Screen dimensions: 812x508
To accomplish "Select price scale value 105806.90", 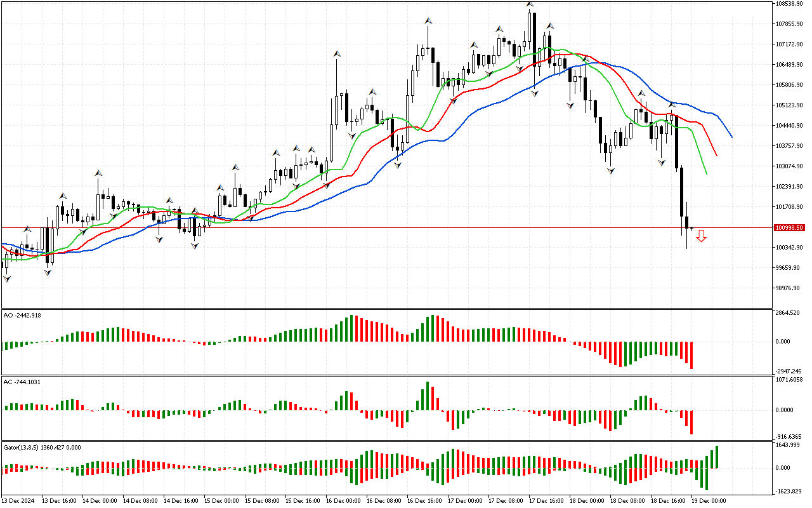I will click(790, 84).
